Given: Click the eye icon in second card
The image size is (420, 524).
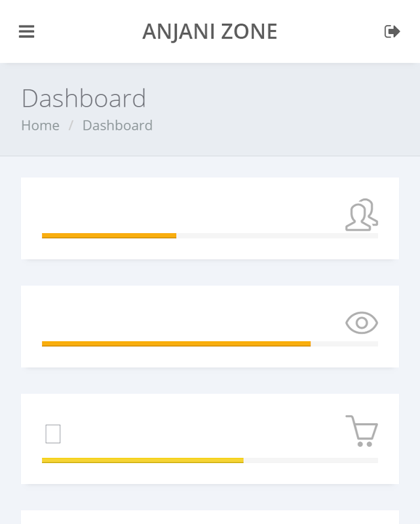Looking at the screenshot, I should [362, 323].
